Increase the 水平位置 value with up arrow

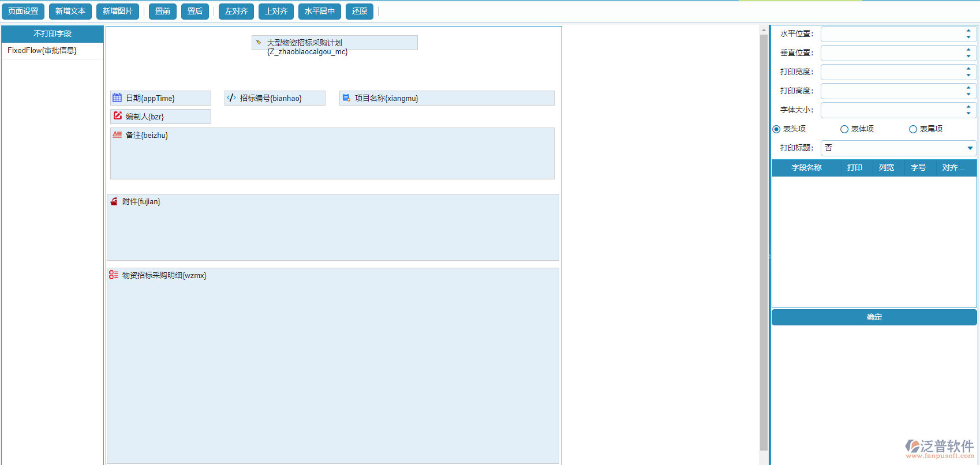pyautogui.click(x=968, y=31)
